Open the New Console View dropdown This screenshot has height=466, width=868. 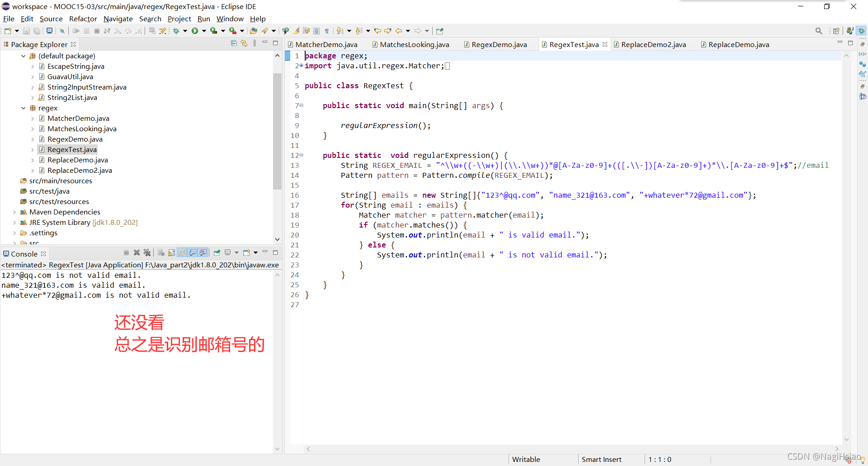(255, 252)
